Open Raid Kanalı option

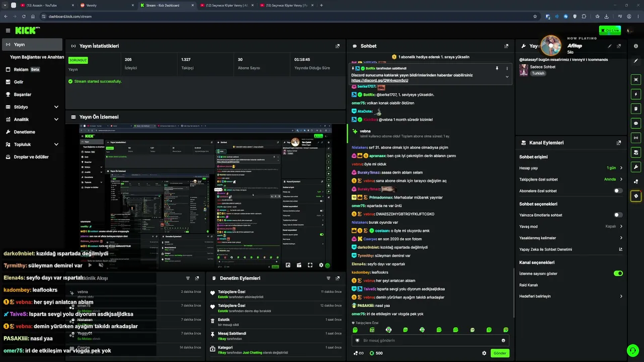point(571,285)
